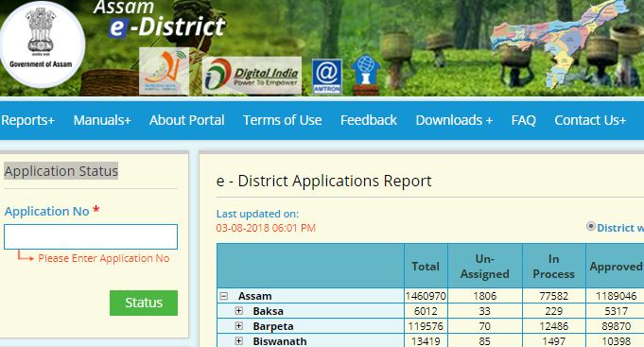The height and width of the screenshot is (347, 644).
Task: Click the last updated timestamp 03-08-2018
Action: (x=266, y=228)
